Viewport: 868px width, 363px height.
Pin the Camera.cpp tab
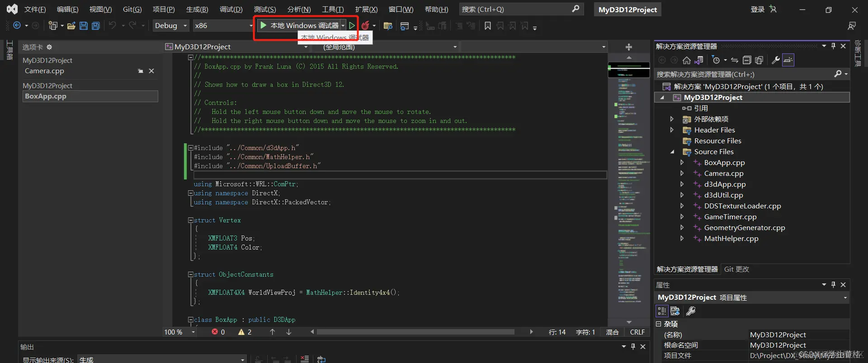[141, 71]
